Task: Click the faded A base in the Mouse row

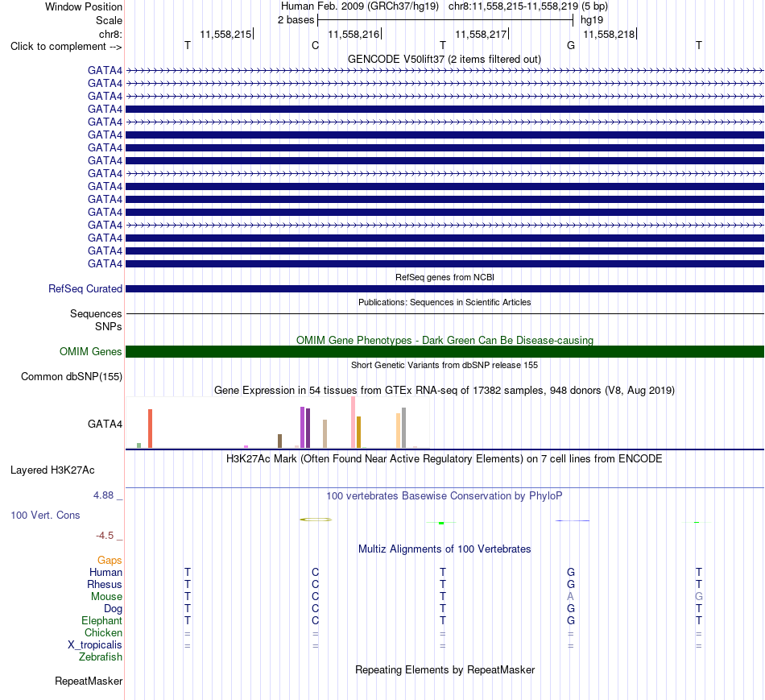Action: (x=570, y=597)
